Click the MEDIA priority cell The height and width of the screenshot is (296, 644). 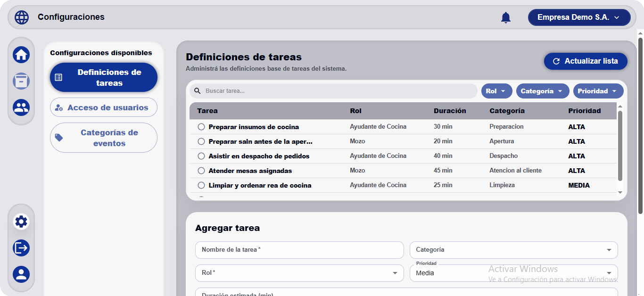579,185
